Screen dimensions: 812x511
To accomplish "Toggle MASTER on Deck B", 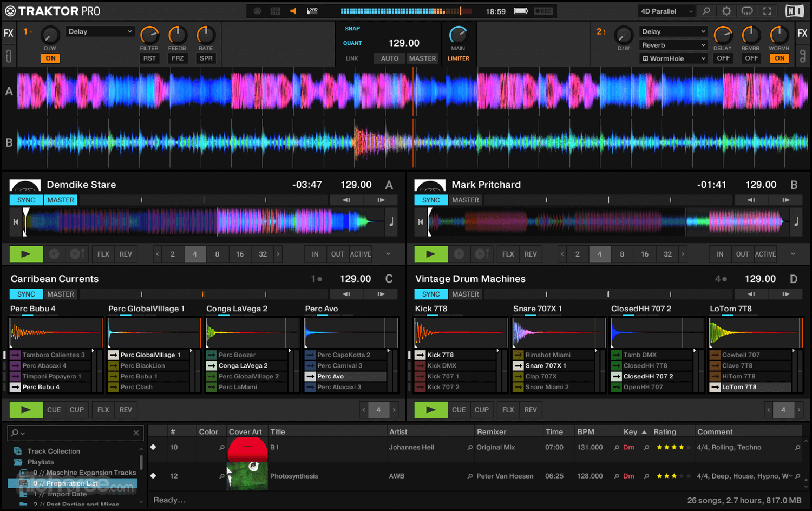I will point(466,200).
